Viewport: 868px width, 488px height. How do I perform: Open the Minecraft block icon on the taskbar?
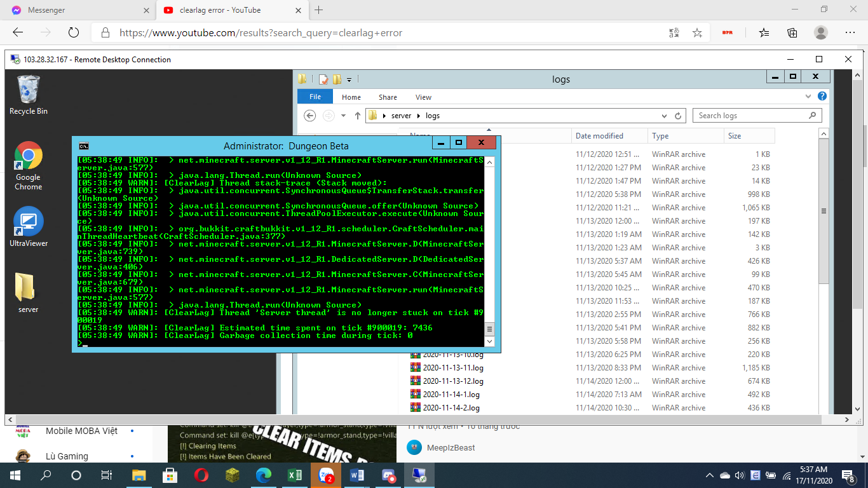(x=232, y=475)
